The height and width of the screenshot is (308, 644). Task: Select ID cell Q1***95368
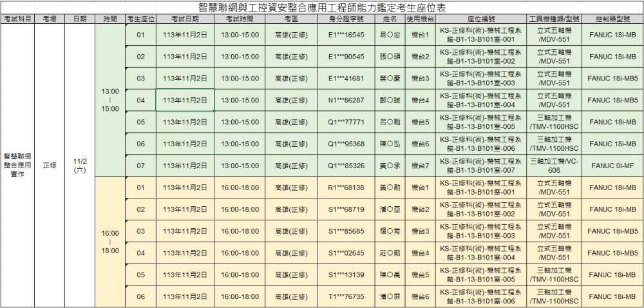pyautogui.click(x=346, y=144)
